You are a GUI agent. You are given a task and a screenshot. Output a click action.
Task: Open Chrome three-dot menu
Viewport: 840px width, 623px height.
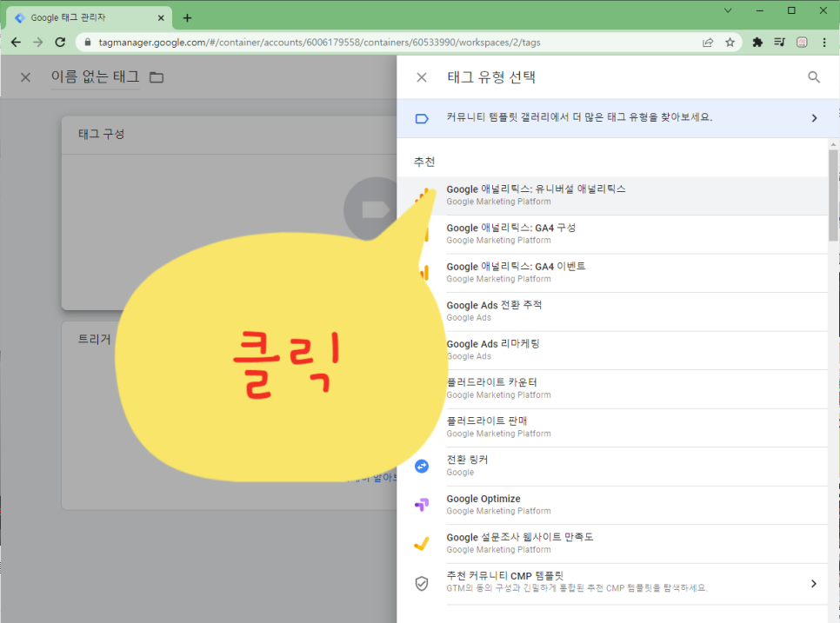coord(824,43)
